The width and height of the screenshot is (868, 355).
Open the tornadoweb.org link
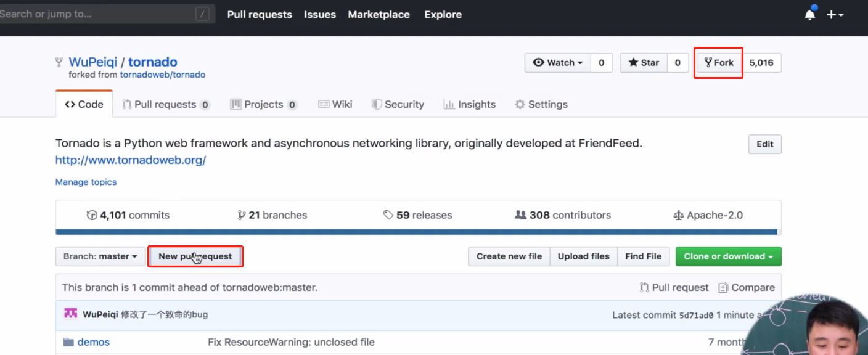click(x=131, y=160)
